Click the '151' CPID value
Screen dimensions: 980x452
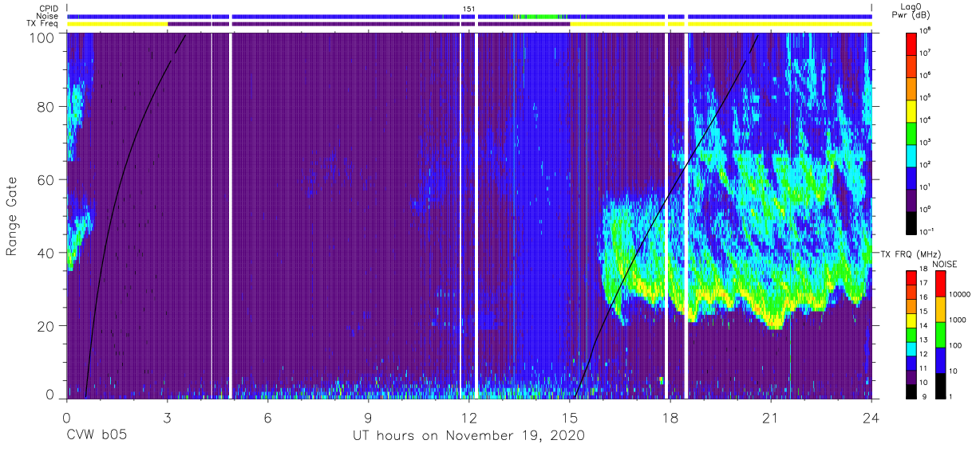pyautogui.click(x=469, y=9)
